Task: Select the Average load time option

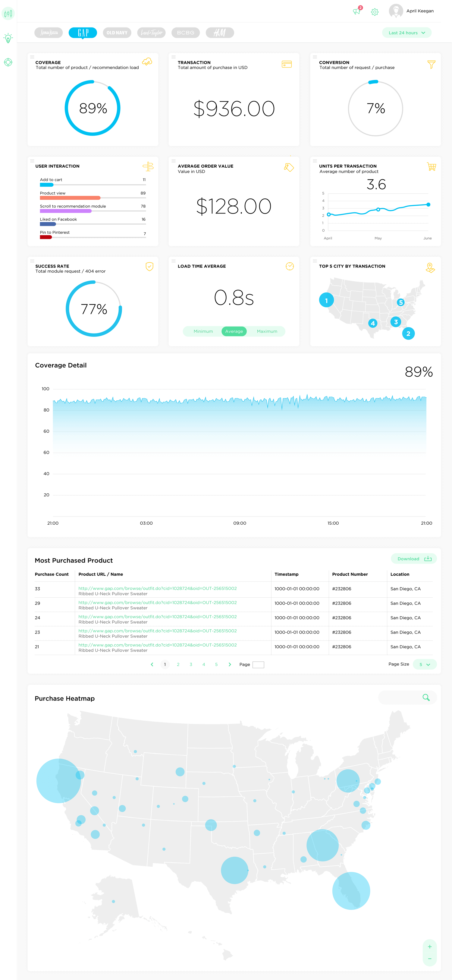Action: click(234, 331)
